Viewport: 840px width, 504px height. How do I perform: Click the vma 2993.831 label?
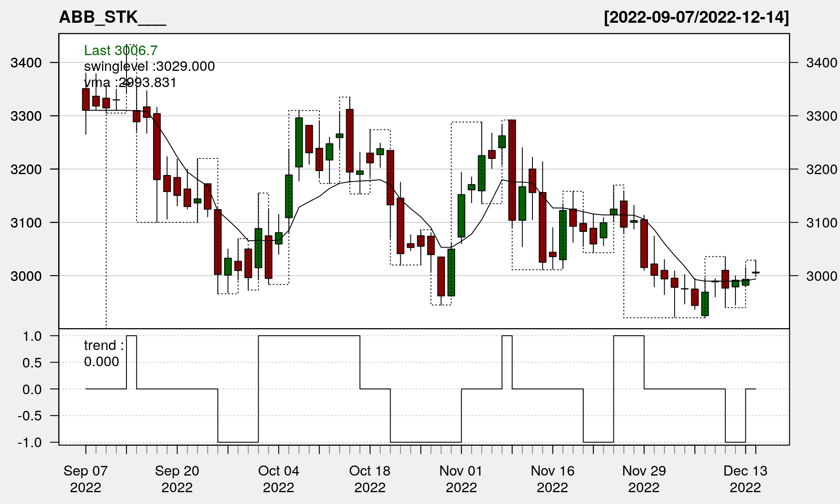pyautogui.click(x=130, y=82)
